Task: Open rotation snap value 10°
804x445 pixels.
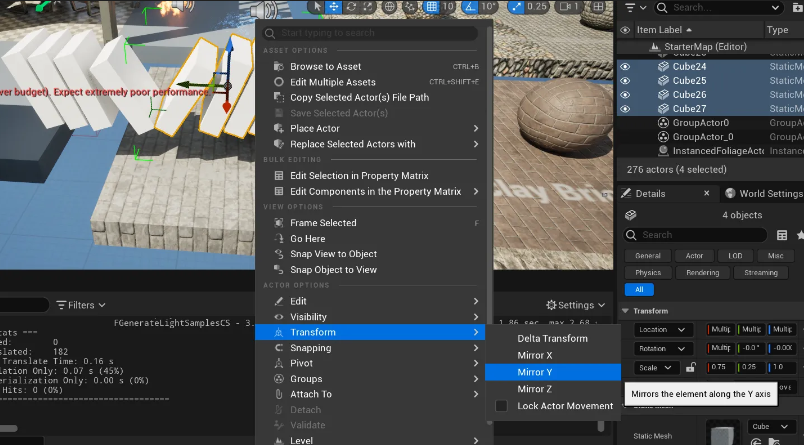Action: 488,7
